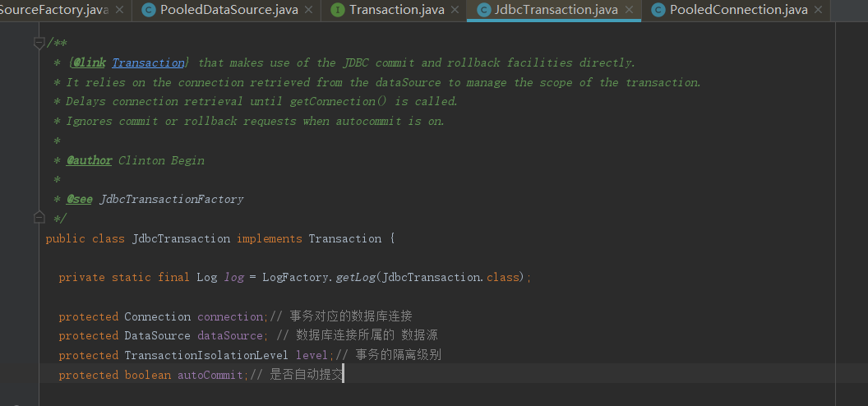Close the partially visible SourceFactory.java tab

coord(119,10)
